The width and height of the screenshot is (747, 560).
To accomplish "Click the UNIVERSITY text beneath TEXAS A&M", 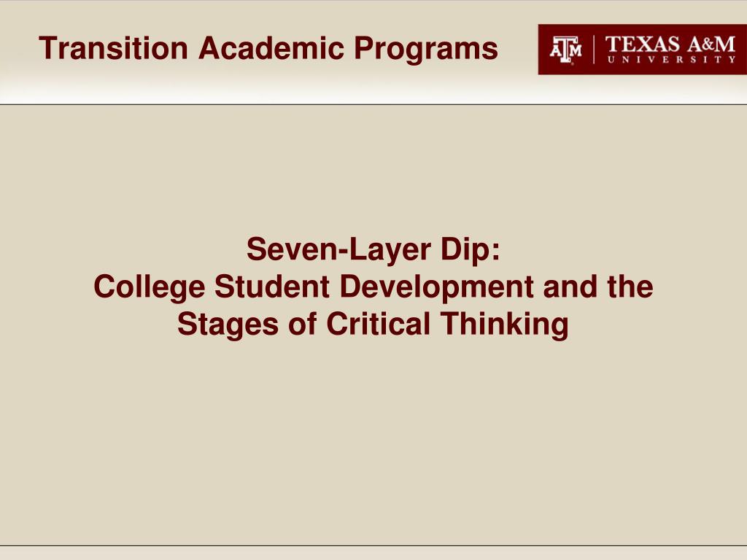I will (671, 60).
